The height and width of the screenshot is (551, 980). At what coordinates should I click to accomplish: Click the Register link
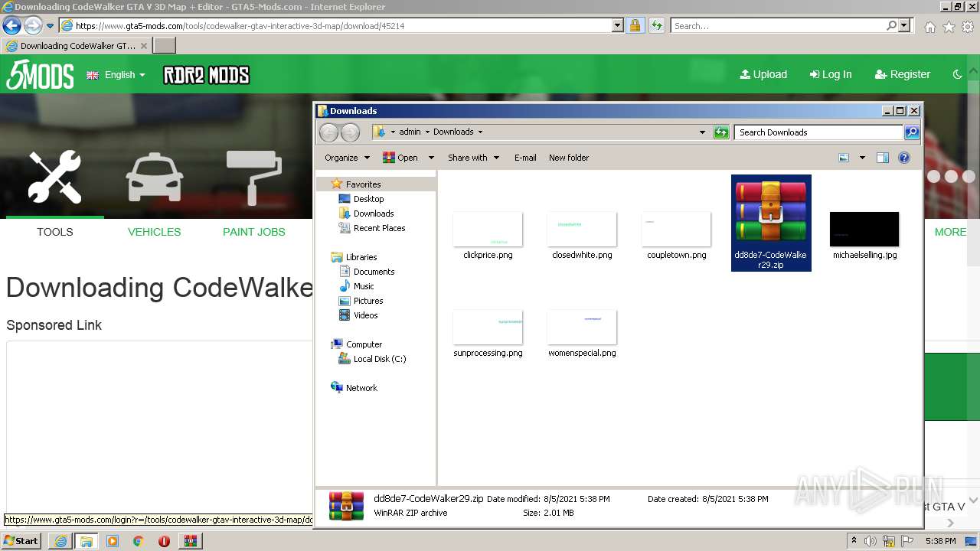tap(903, 74)
